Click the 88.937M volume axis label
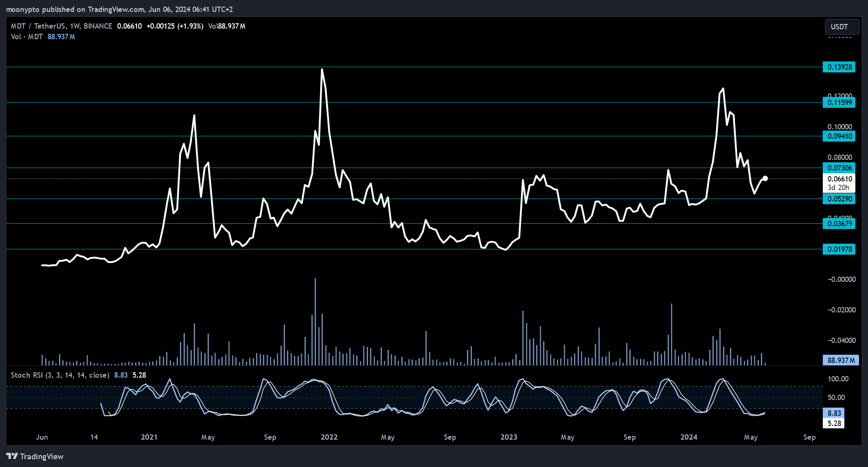This screenshot has width=868, height=467. tap(841, 360)
